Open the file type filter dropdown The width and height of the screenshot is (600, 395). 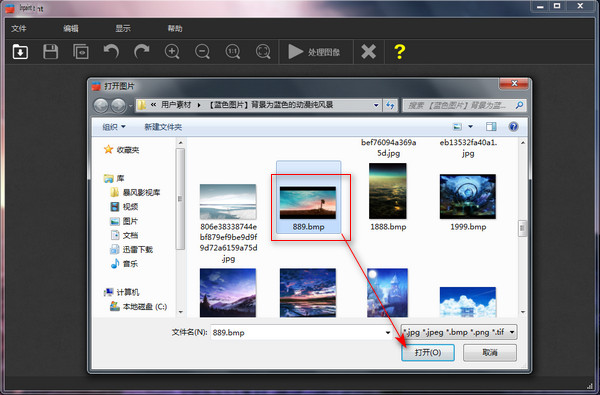459,332
